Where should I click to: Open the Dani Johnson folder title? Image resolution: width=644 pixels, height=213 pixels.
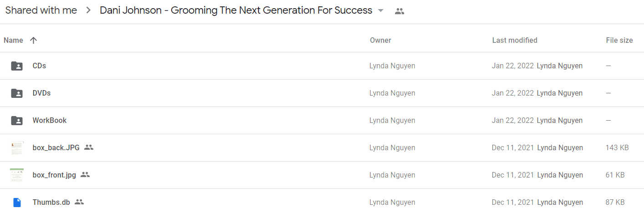tap(236, 10)
